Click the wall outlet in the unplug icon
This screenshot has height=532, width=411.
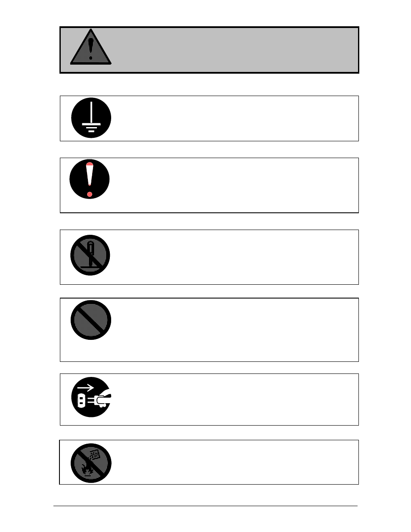(x=81, y=401)
